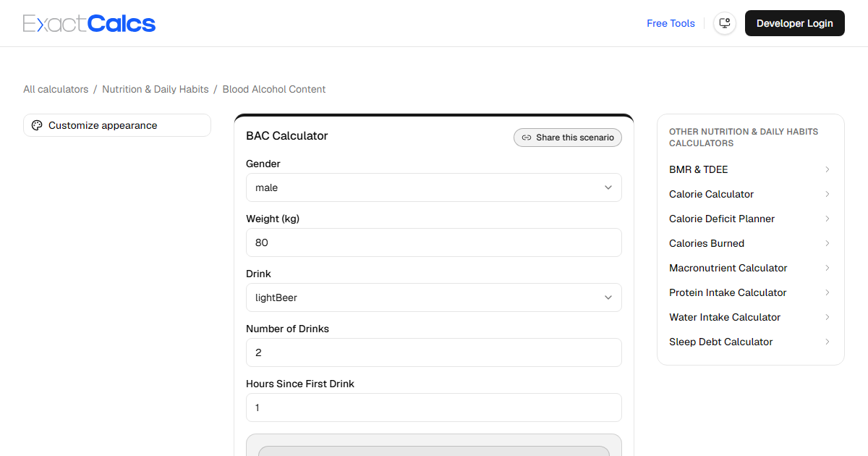
Task: Toggle the theme switcher monitor icon
Action: (725, 23)
